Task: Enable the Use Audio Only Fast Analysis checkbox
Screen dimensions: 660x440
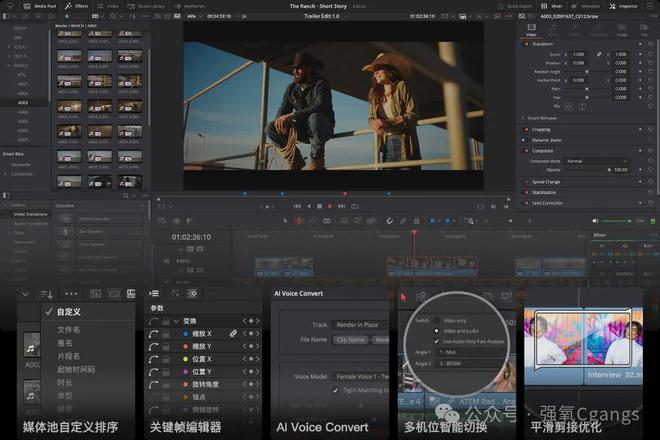Action: pos(435,343)
